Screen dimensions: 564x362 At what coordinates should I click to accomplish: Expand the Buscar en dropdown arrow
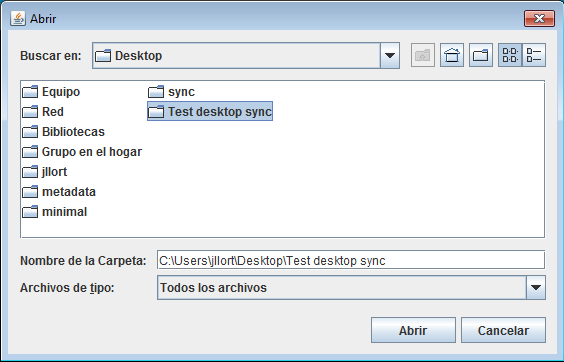point(390,55)
